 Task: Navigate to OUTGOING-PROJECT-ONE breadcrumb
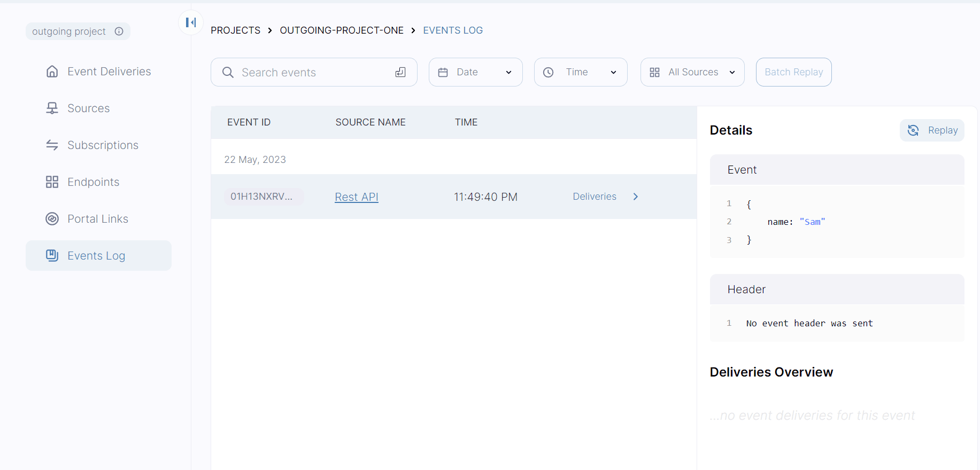342,30
